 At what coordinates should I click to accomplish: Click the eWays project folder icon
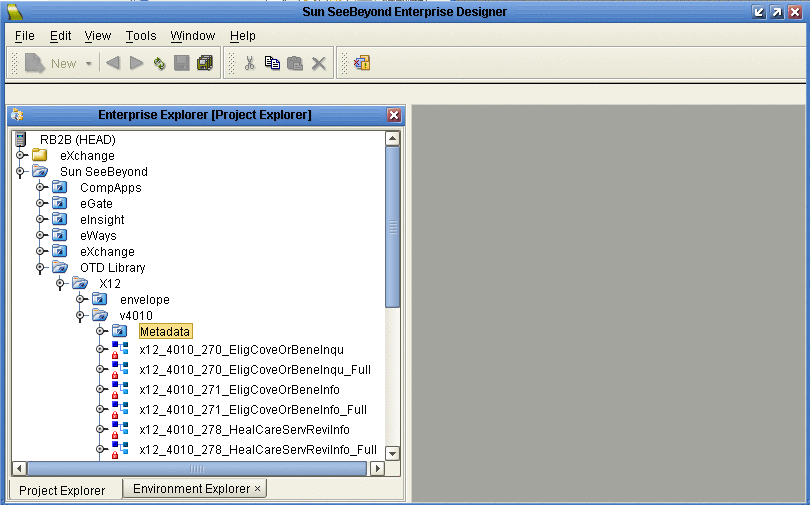[60, 235]
